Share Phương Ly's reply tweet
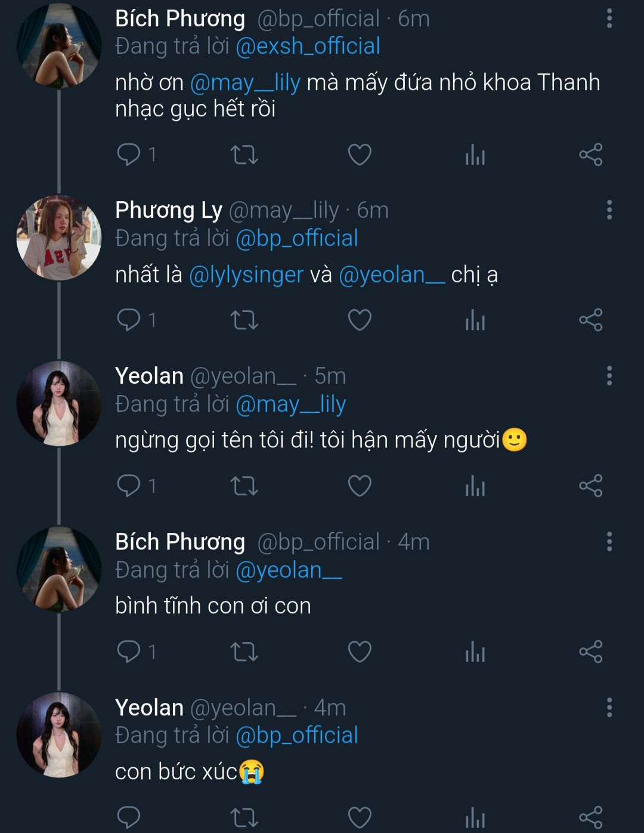Image resolution: width=644 pixels, height=833 pixels. pyautogui.click(x=591, y=320)
